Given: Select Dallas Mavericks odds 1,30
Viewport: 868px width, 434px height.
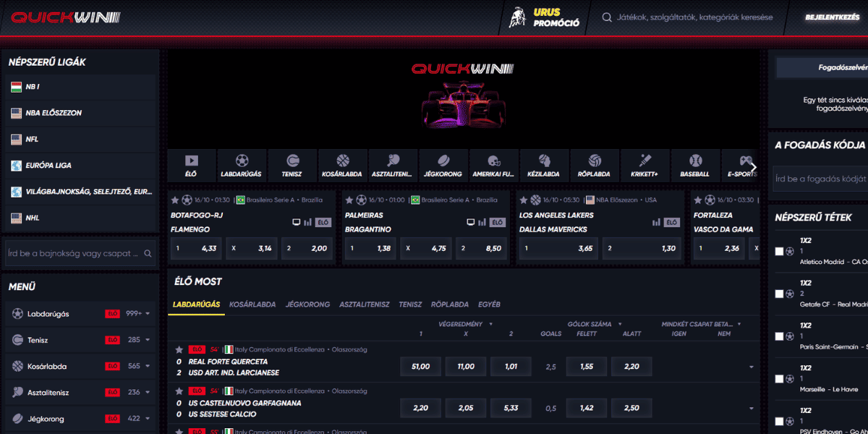Looking at the screenshot, I should coord(642,248).
